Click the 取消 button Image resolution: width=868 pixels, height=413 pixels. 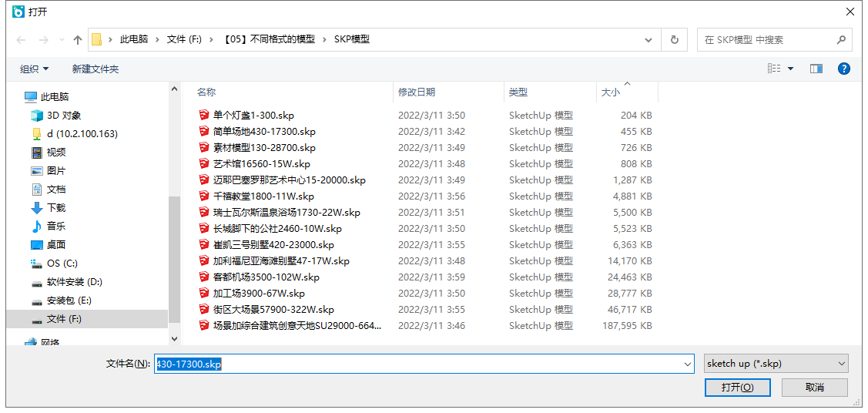(x=815, y=387)
